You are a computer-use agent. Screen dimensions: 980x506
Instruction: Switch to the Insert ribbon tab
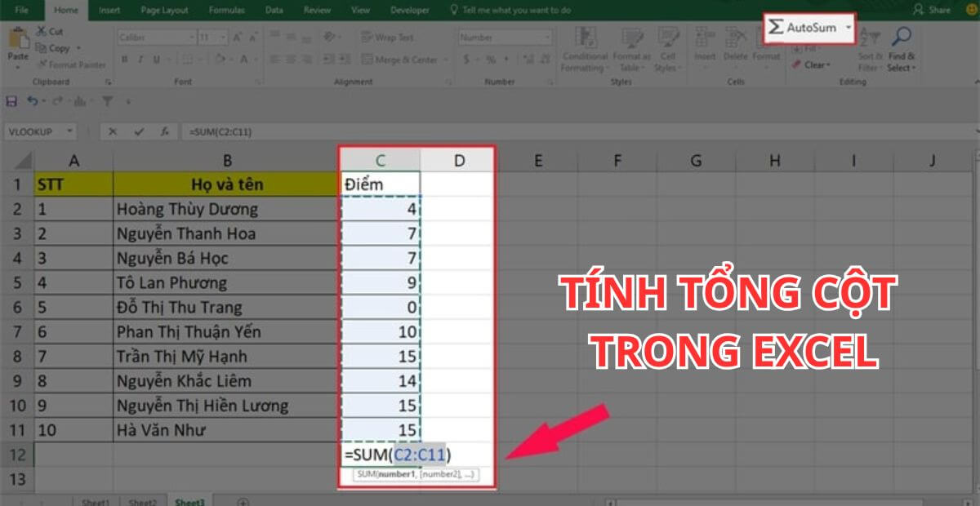109,10
